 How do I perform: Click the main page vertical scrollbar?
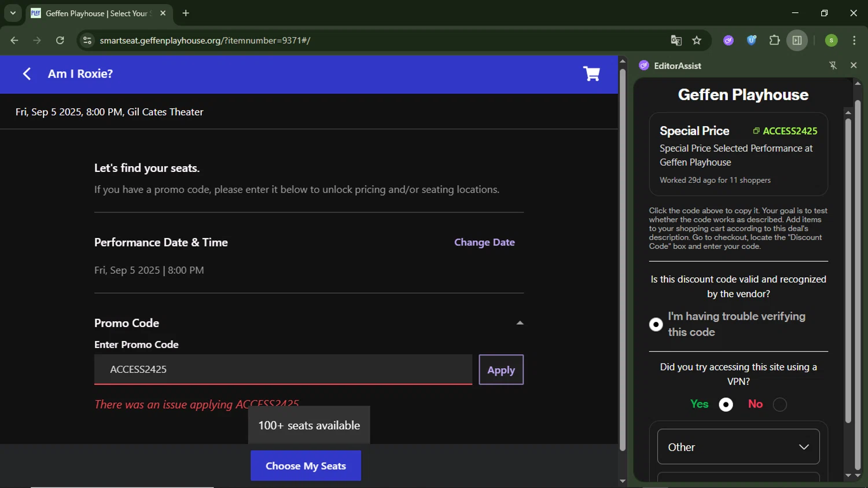[623, 260]
